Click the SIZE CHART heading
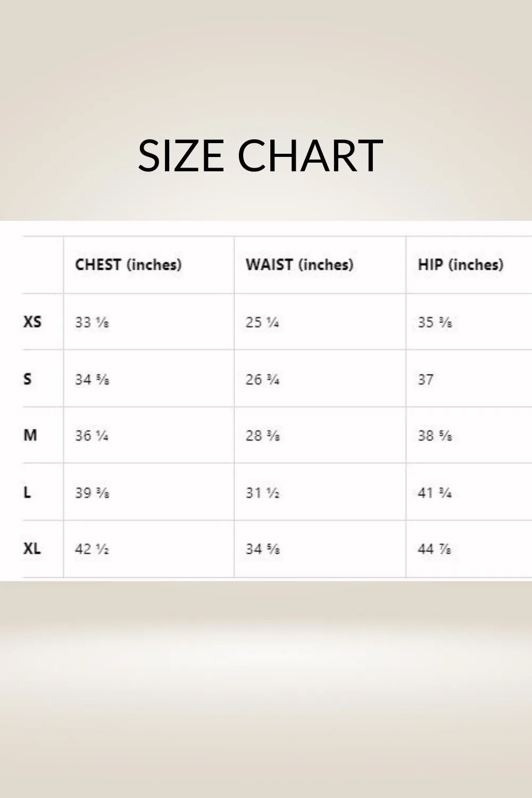 (260, 155)
